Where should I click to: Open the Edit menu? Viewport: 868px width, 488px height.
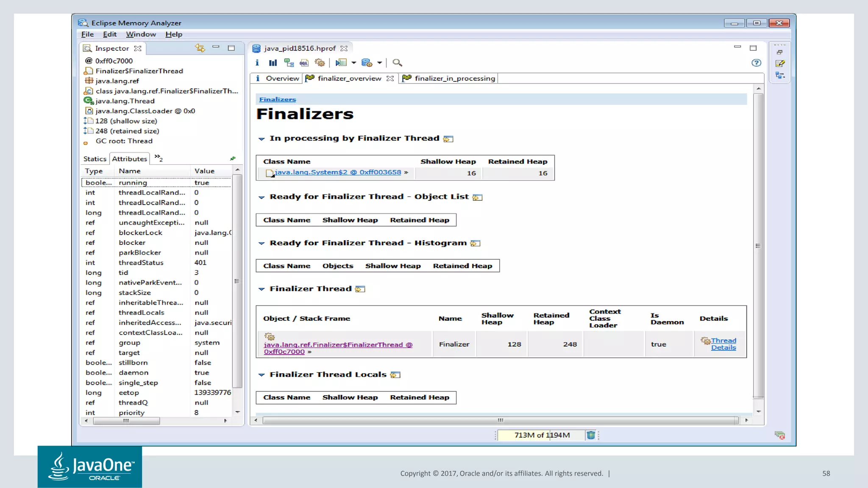pos(109,34)
